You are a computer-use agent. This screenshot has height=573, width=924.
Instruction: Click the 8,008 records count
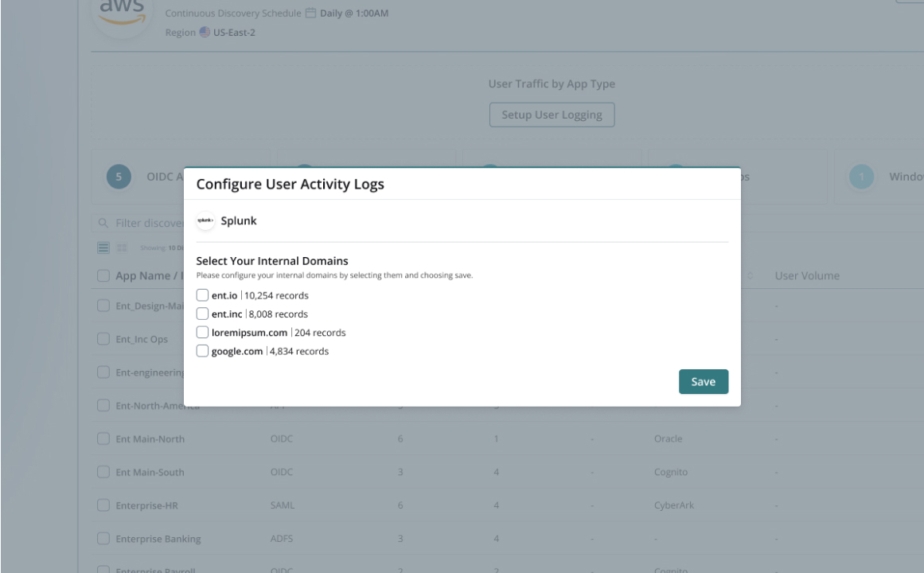(x=278, y=314)
